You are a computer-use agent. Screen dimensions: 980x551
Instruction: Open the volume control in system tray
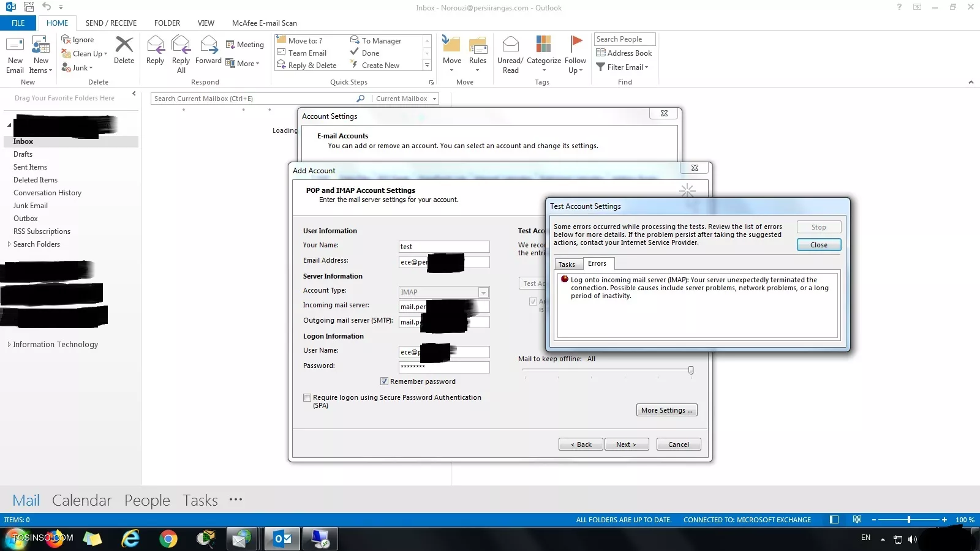pos(913,539)
